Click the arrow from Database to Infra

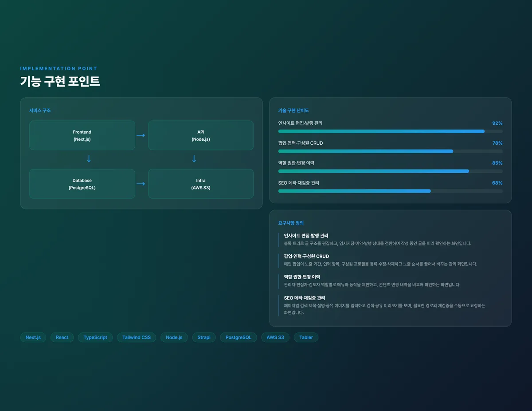click(x=141, y=184)
